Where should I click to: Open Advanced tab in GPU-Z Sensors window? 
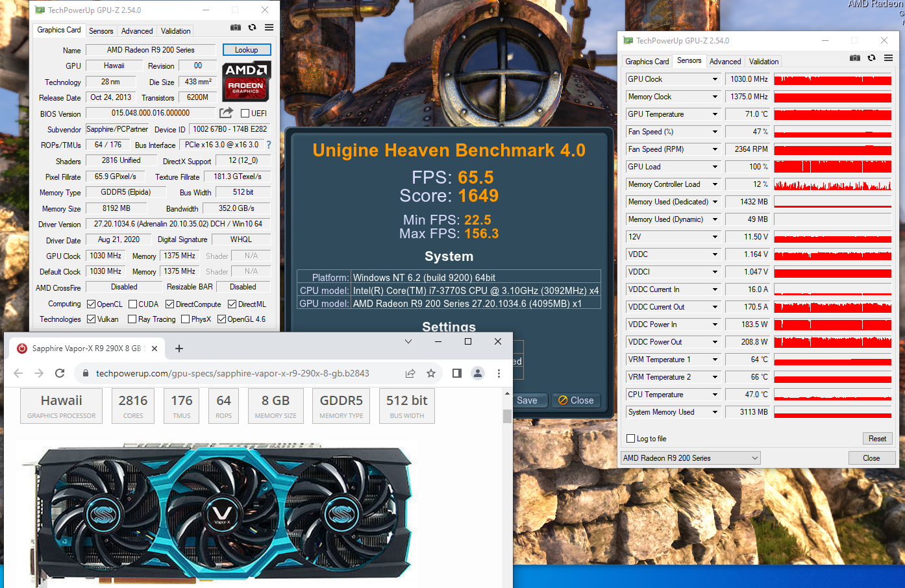pos(725,62)
